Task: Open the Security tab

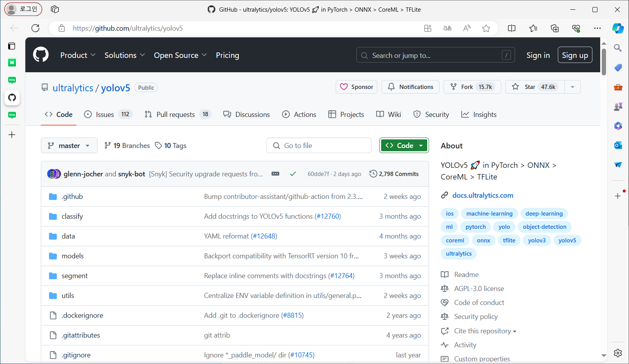Action: pos(431,114)
